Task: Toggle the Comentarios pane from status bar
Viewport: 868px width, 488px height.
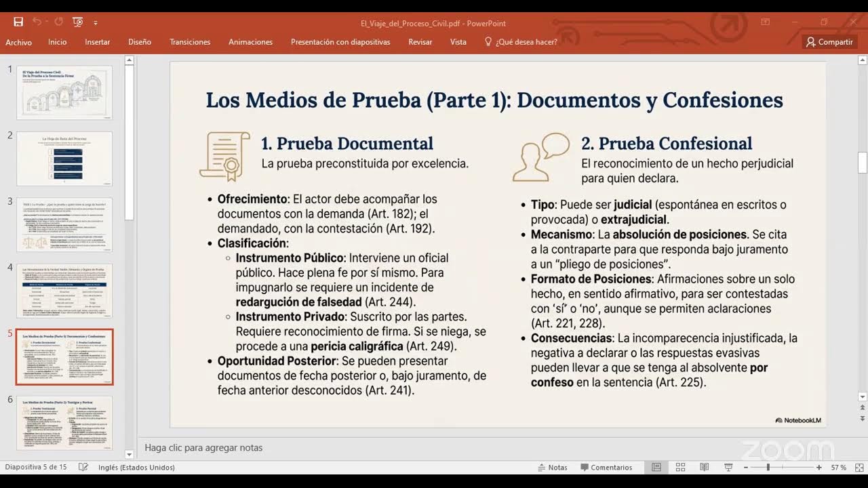Action: click(x=606, y=468)
